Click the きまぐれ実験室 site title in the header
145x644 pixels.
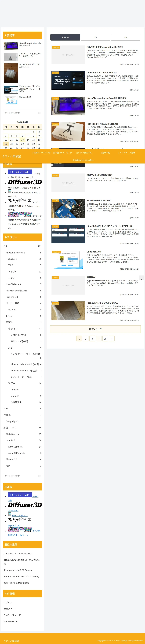(x=11, y=156)
